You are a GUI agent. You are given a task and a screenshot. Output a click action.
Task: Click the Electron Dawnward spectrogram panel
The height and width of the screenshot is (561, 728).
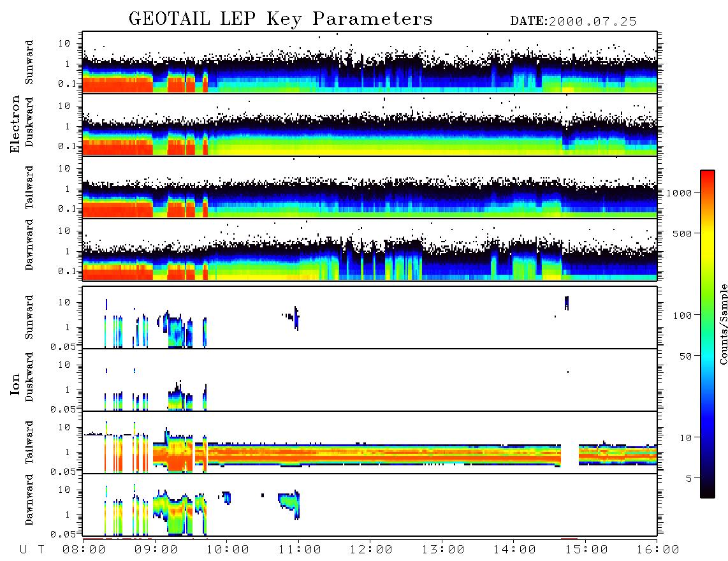(x=370, y=249)
